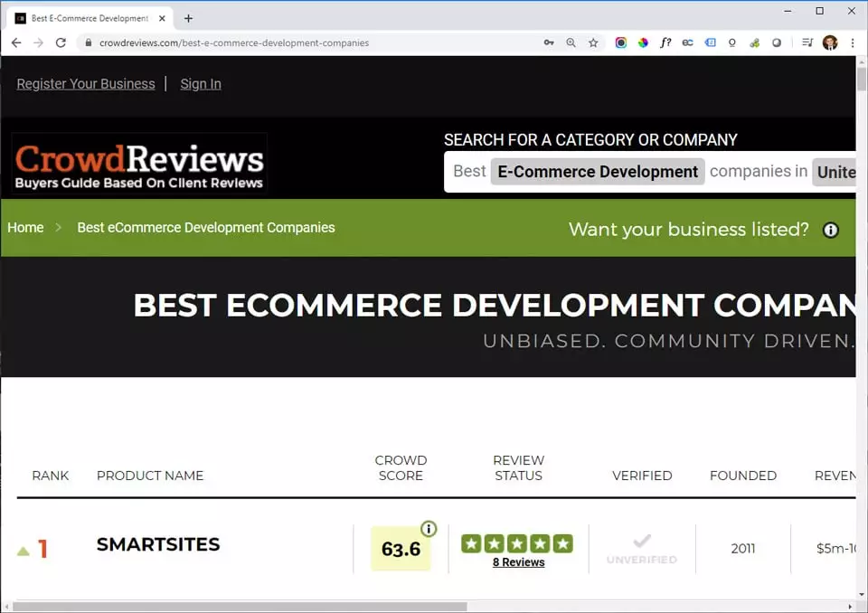The width and height of the screenshot is (868, 613).
Task: Click the gray sphere extension icon
Action: click(777, 42)
